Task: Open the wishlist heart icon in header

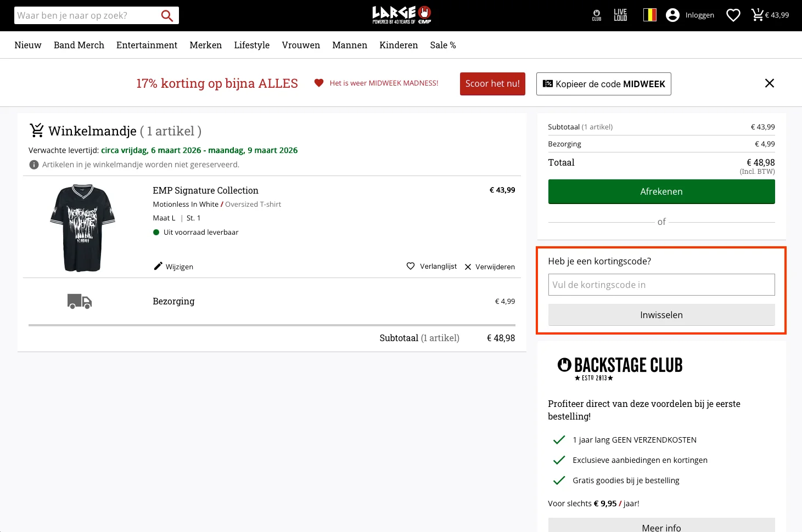Action: 733,15
